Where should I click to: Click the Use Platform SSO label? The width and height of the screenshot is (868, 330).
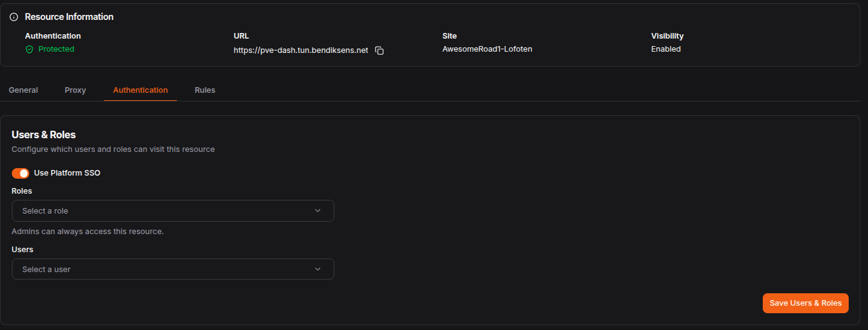pyautogui.click(x=67, y=173)
